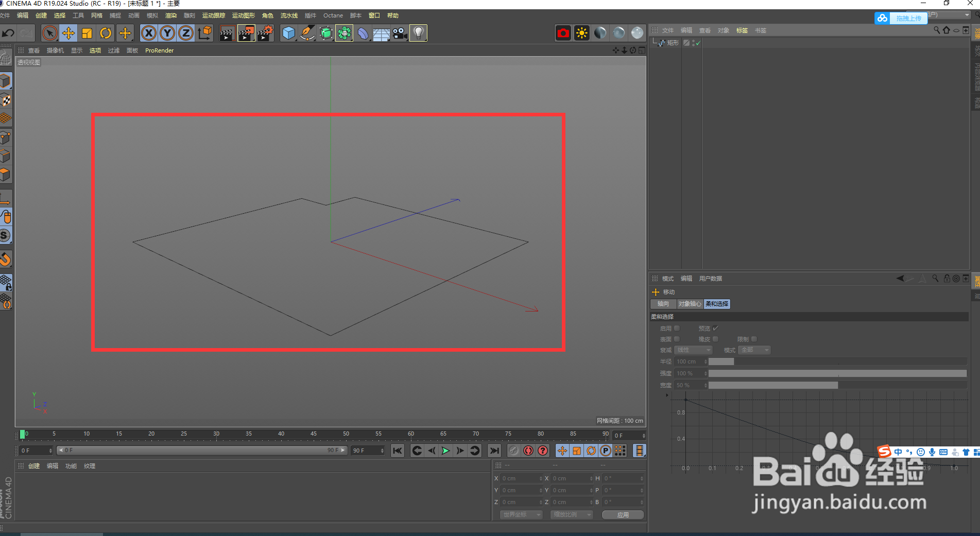Open material manager 创建 menu
The width and height of the screenshot is (980, 536).
(34, 466)
